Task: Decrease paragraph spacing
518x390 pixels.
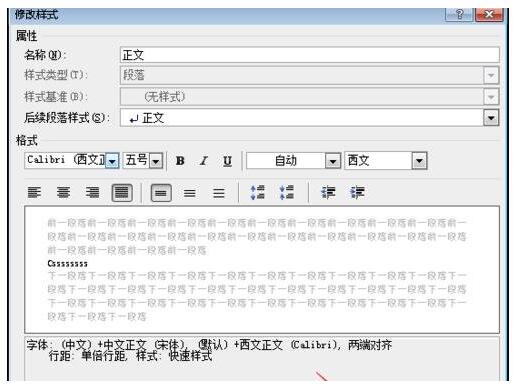Action: (x=286, y=193)
